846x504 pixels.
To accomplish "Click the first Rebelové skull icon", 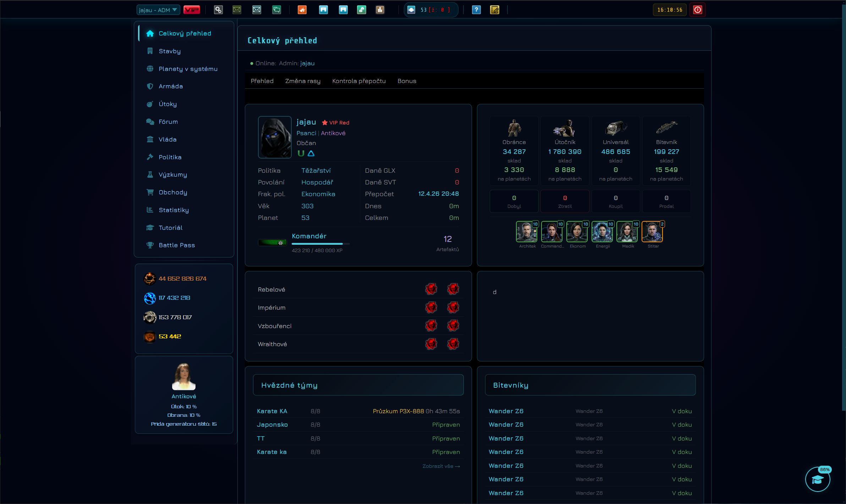I will [431, 289].
